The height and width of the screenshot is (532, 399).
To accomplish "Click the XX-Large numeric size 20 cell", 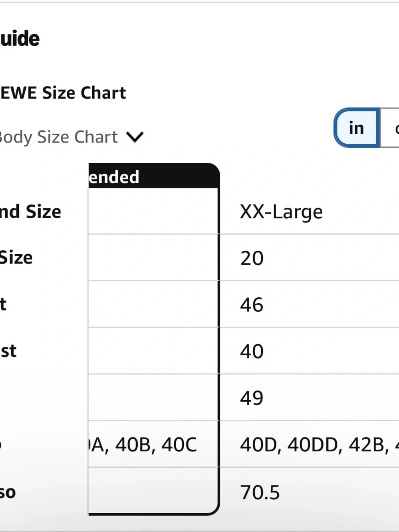I will (252, 258).
